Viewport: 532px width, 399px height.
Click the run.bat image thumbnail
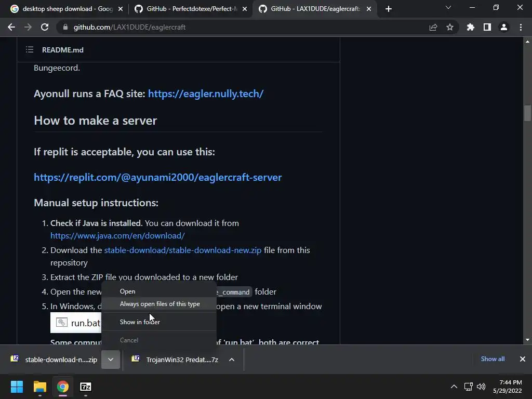pyautogui.click(x=76, y=323)
